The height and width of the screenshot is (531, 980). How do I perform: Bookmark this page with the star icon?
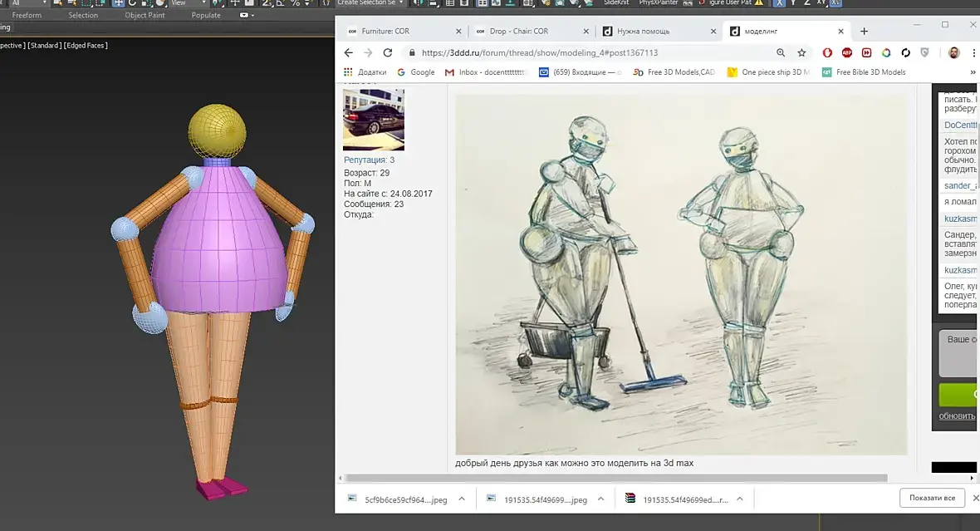[801, 53]
